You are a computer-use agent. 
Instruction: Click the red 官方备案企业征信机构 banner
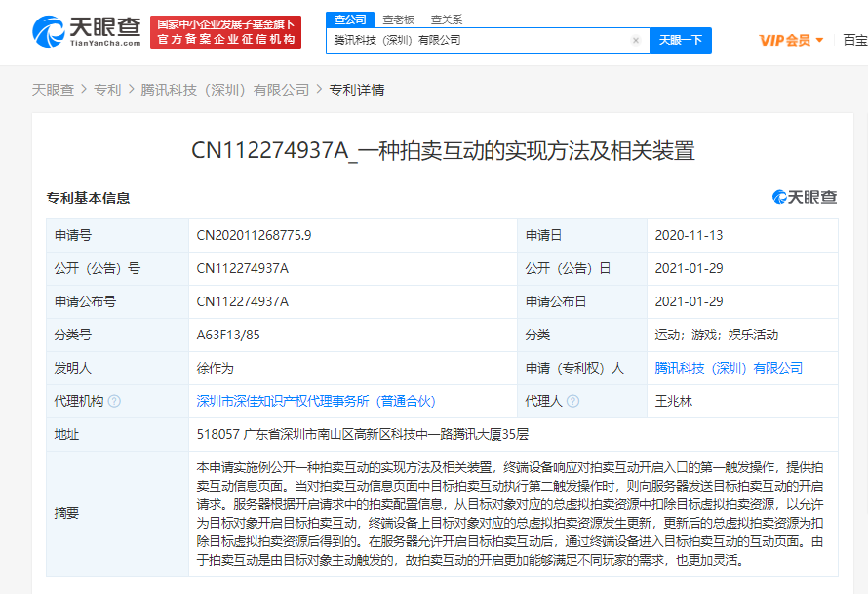pos(226,32)
